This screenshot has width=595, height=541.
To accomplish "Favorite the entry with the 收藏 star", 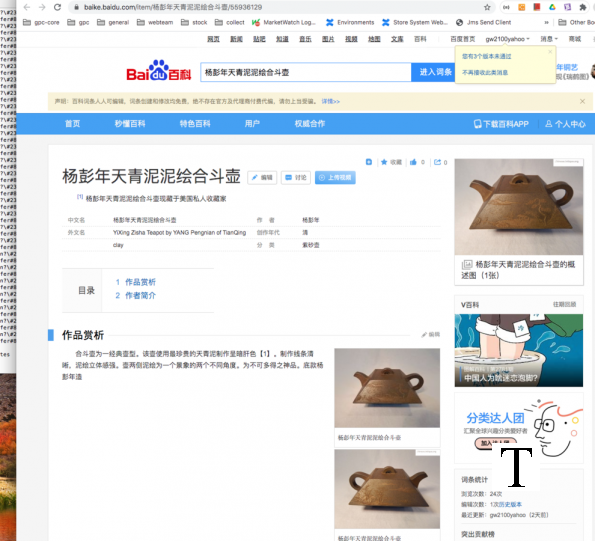I will point(391,162).
